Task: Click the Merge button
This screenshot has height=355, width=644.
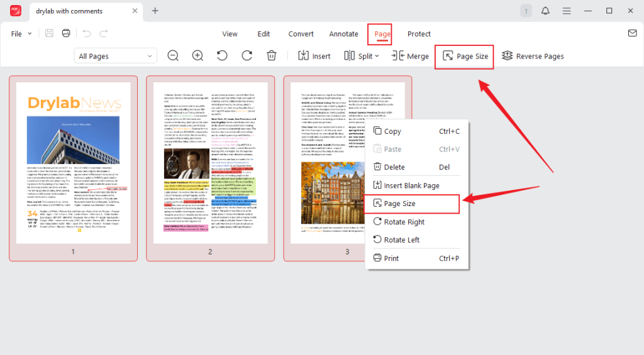Action: click(x=410, y=56)
